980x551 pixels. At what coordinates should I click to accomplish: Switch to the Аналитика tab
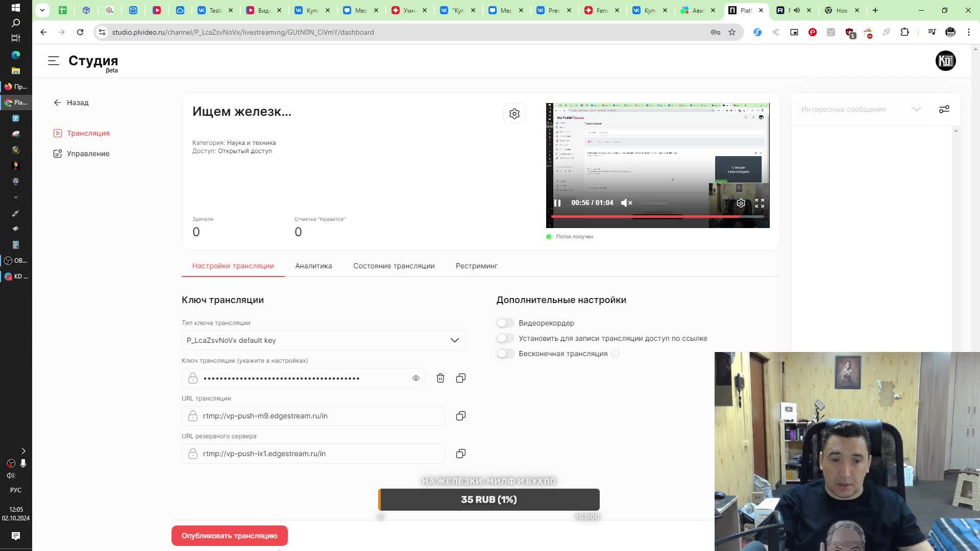click(x=313, y=266)
